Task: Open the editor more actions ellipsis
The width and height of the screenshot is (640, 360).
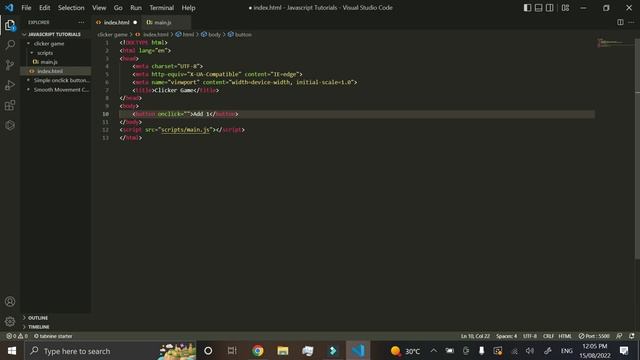Action: 631,22
